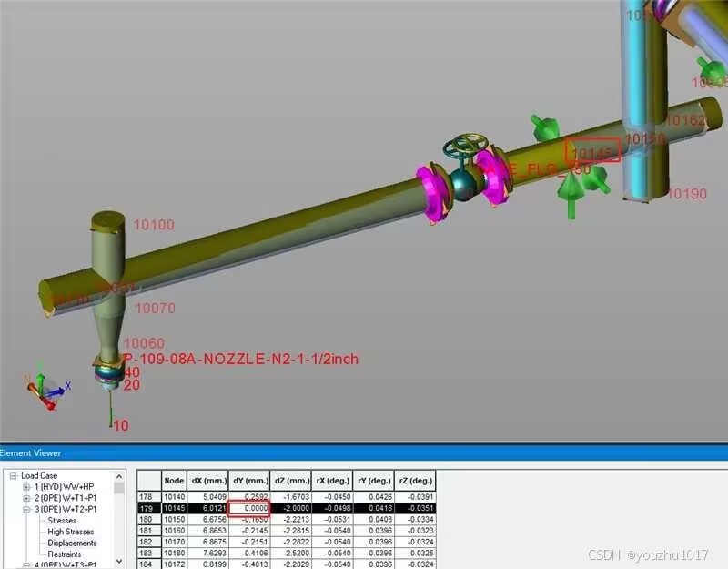Click the rX (deg.) column header

(332, 481)
